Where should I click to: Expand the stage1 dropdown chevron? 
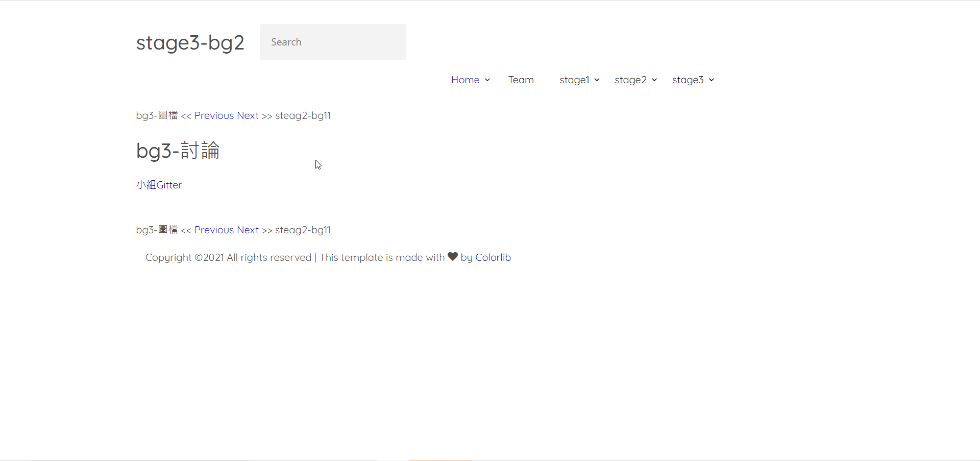tap(597, 80)
